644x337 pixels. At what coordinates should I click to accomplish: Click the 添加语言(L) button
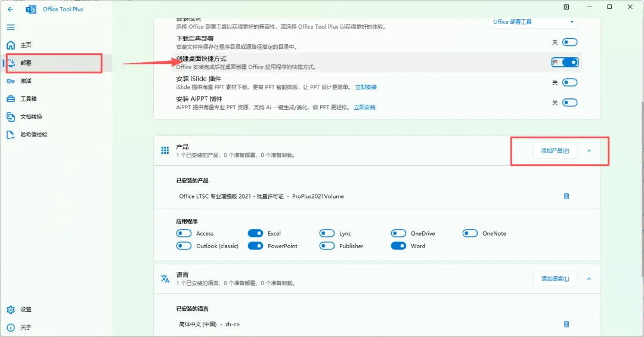pos(555,279)
